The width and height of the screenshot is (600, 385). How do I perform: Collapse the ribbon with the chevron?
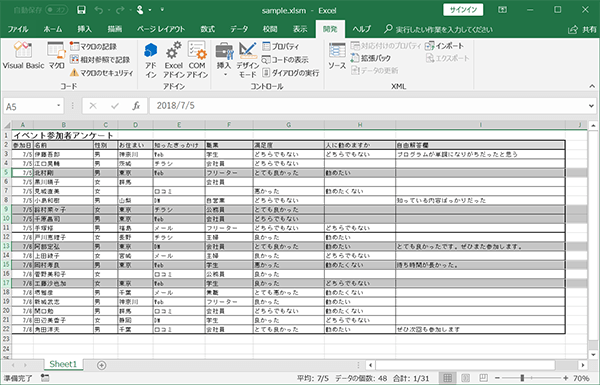click(x=592, y=86)
